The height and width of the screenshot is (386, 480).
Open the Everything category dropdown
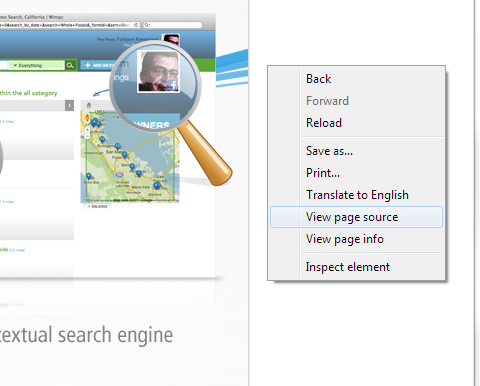pyautogui.click(x=37, y=65)
